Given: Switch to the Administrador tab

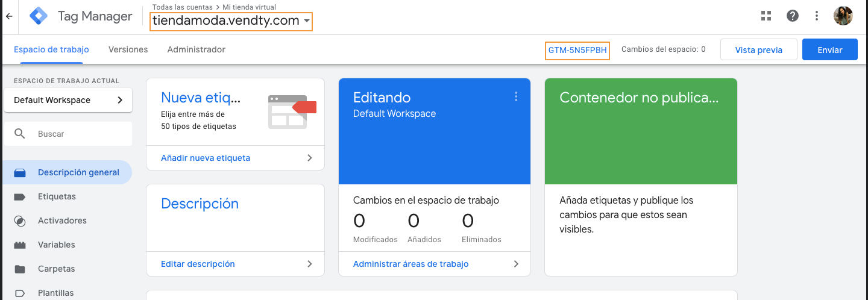Looking at the screenshot, I should pyautogui.click(x=197, y=49).
